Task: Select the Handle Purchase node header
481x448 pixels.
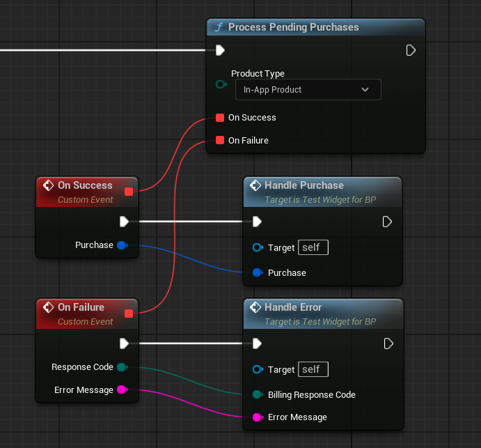Action: pyautogui.click(x=303, y=185)
